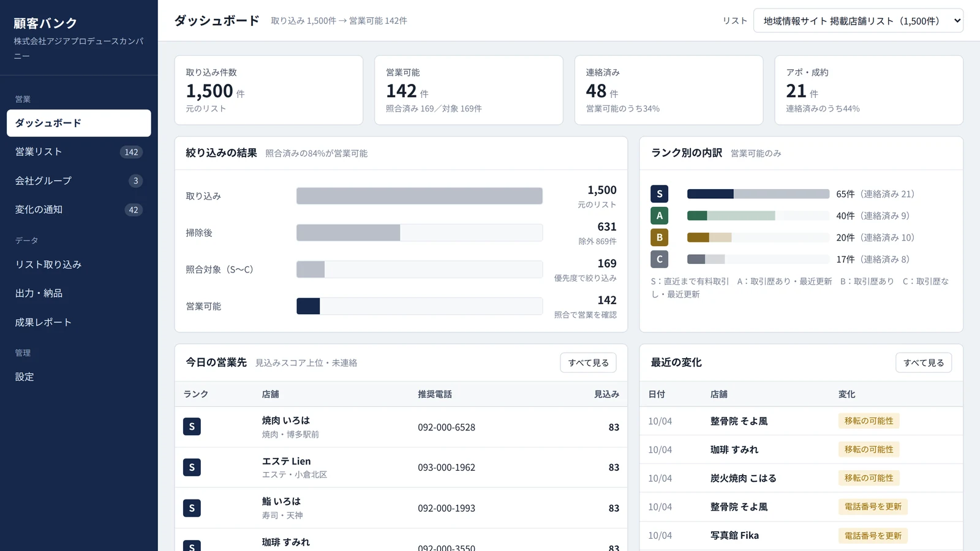The width and height of the screenshot is (980, 551).
Task: Click the 電話番号を更新 tag for 写真館 Fika
Action: tap(873, 536)
